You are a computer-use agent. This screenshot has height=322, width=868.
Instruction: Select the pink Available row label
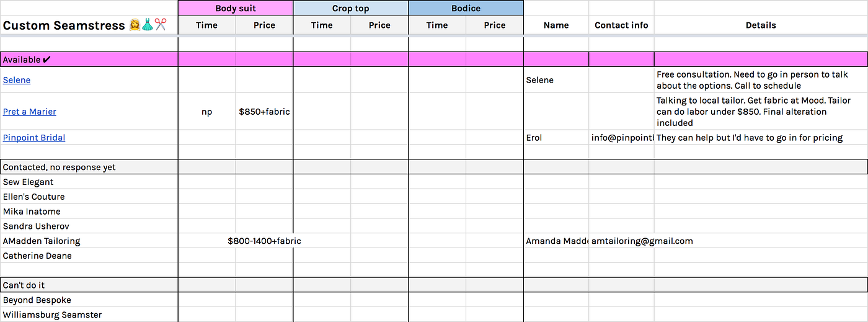pos(89,60)
